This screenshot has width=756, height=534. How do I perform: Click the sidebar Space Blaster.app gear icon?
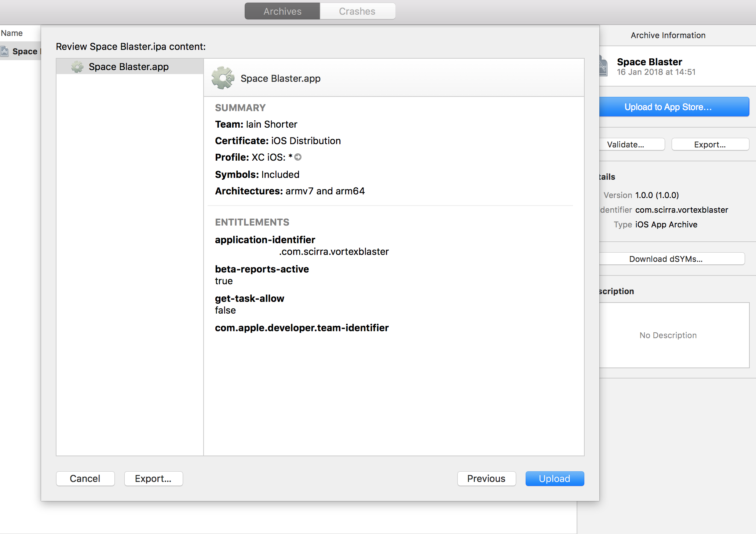point(77,67)
